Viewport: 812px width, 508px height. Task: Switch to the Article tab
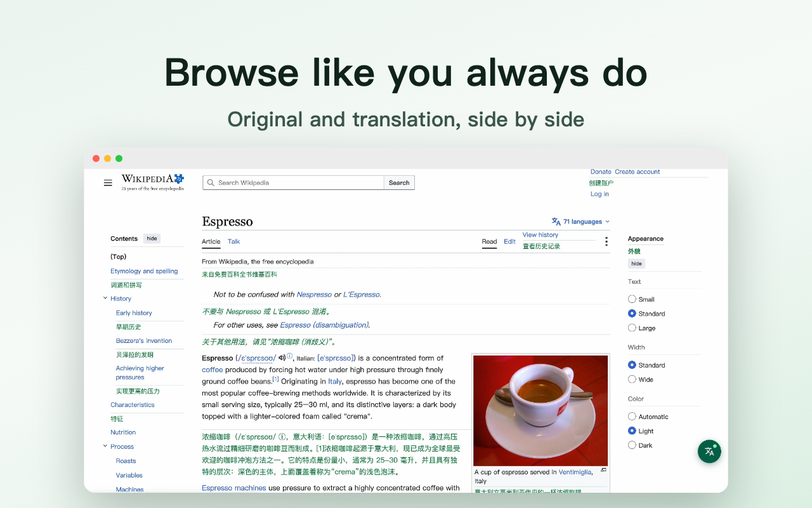211,242
